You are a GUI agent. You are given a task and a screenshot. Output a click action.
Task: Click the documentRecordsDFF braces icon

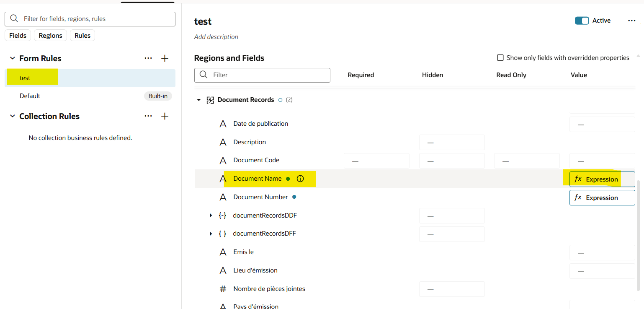coord(223,234)
